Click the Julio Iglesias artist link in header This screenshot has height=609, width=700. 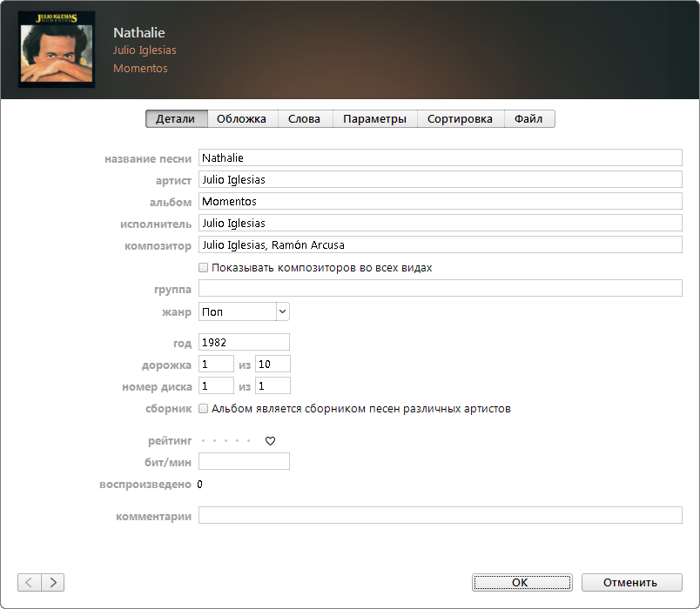click(145, 50)
